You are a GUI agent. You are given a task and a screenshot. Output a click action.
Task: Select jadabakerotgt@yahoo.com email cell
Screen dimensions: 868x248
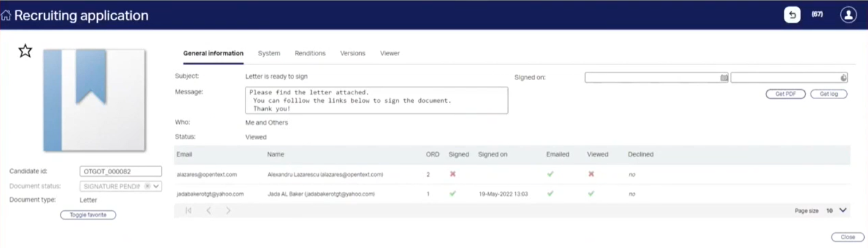coord(210,194)
